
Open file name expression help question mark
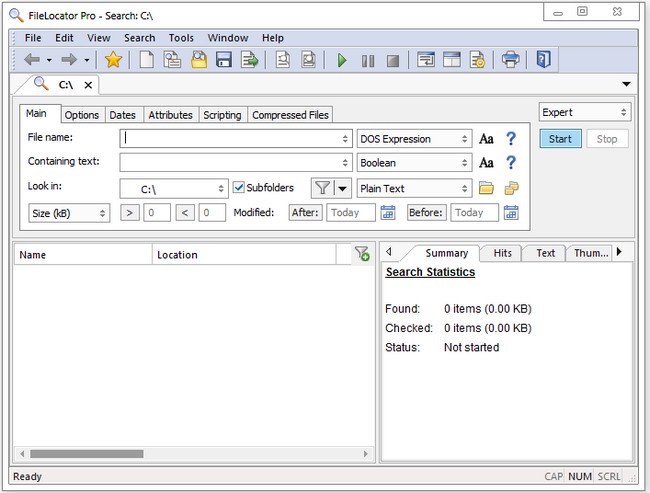[511, 138]
